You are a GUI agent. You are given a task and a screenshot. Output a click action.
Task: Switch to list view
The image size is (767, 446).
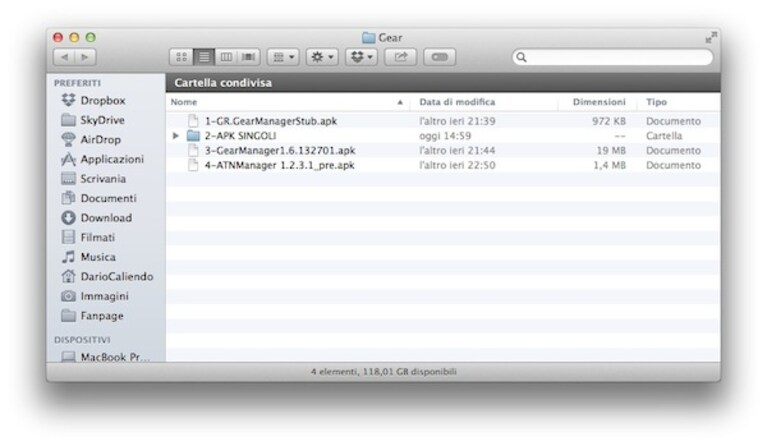pyautogui.click(x=204, y=57)
